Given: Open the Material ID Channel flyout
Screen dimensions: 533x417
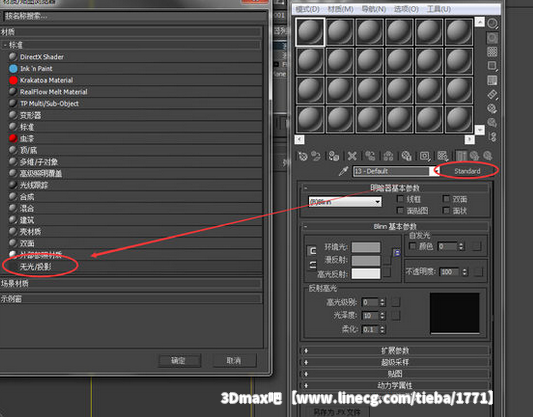Looking at the screenshot, I should pyautogui.click(x=425, y=156).
